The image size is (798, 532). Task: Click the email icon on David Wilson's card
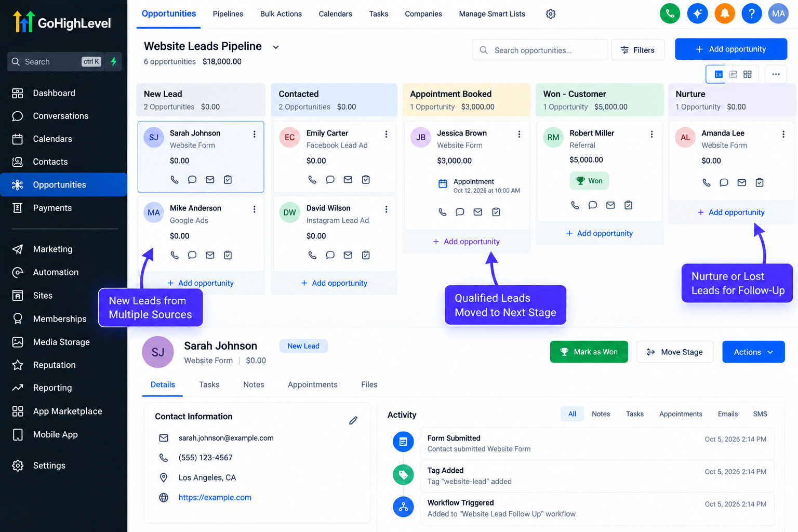pos(348,255)
